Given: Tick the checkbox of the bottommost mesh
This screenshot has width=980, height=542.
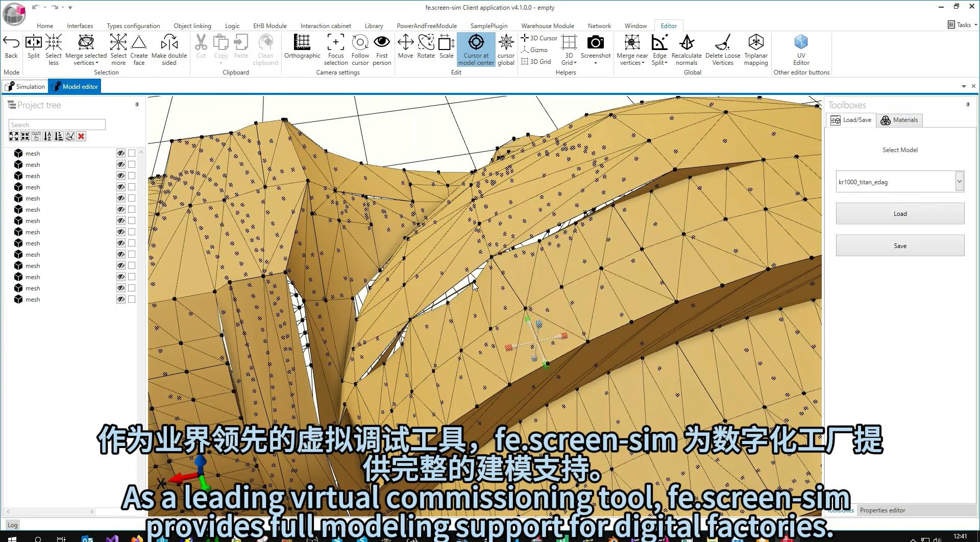Looking at the screenshot, I should coord(132,299).
